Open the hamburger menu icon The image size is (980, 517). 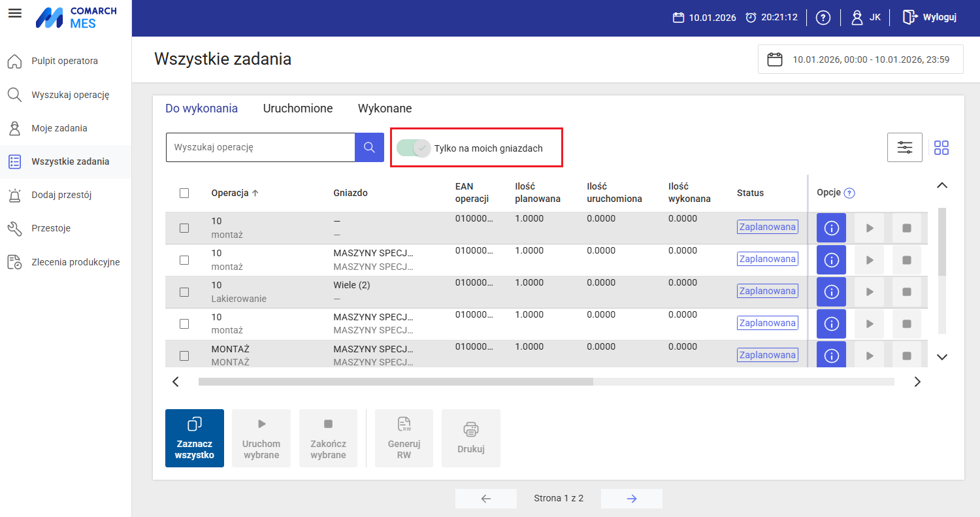click(14, 13)
